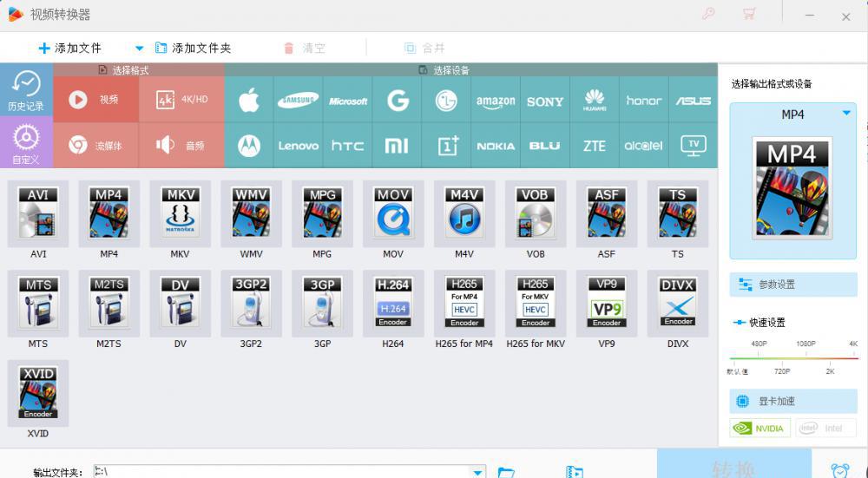Click the 合并 merge button
The height and width of the screenshot is (478, 868).
click(x=424, y=48)
